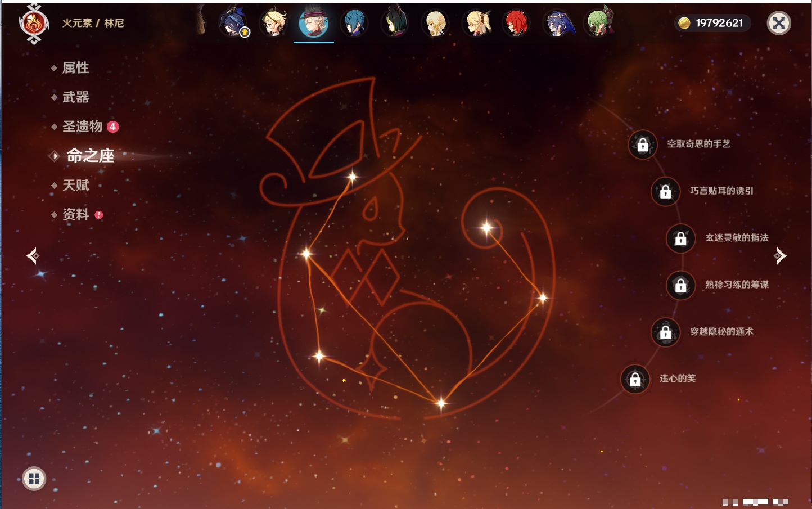Image resolution: width=812 pixels, height=509 pixels.
Task: Pick the dark-green fox-eared character portrait
Action: coord(395,23)
